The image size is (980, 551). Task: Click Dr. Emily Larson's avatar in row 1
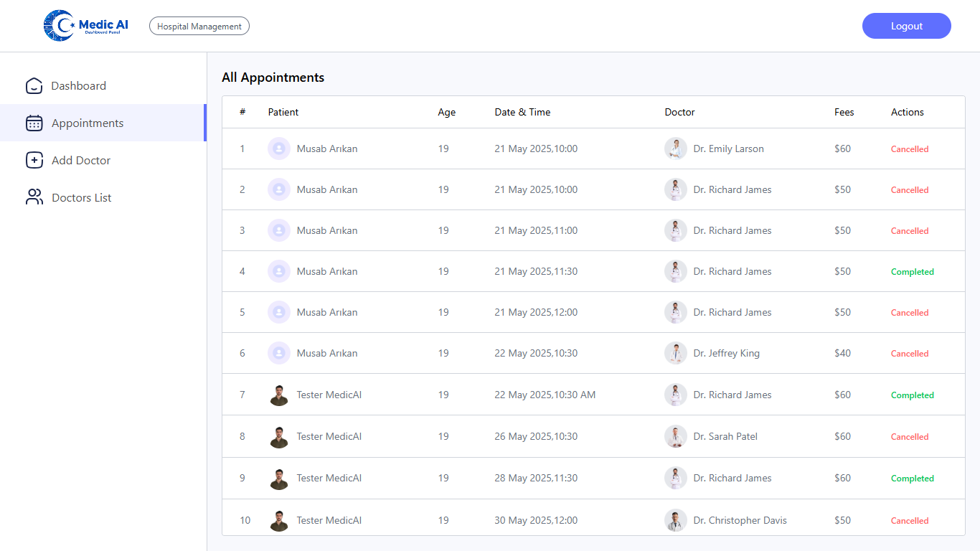pos(675,149)
